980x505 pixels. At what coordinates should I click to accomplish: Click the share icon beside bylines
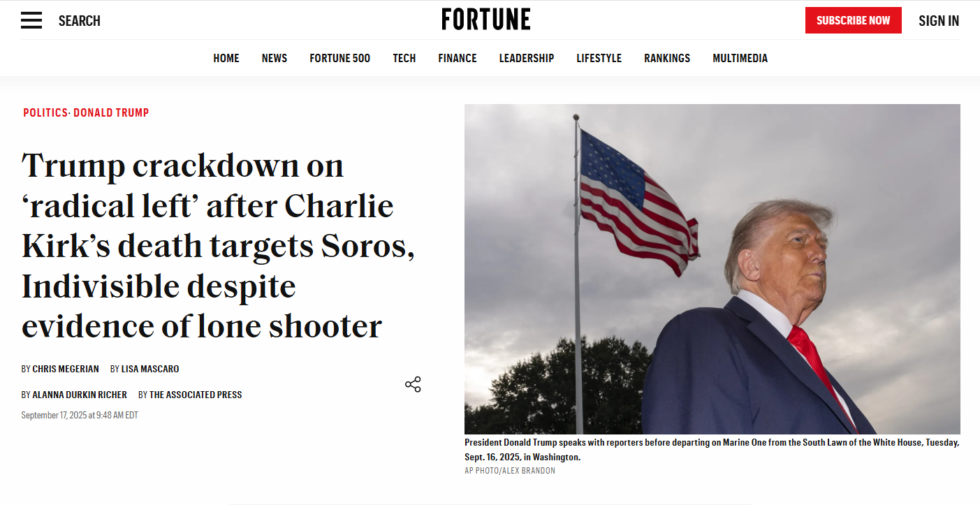[413, 384]
